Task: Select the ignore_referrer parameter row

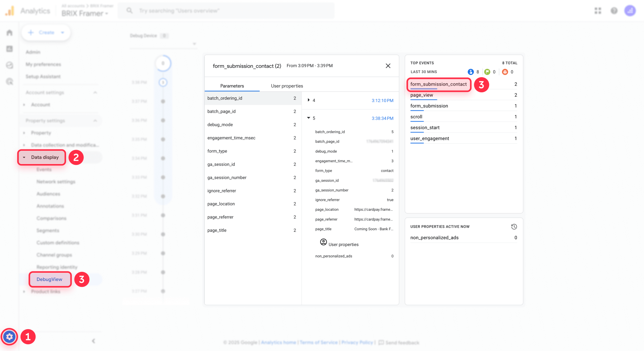Action: tap(253, 191)
